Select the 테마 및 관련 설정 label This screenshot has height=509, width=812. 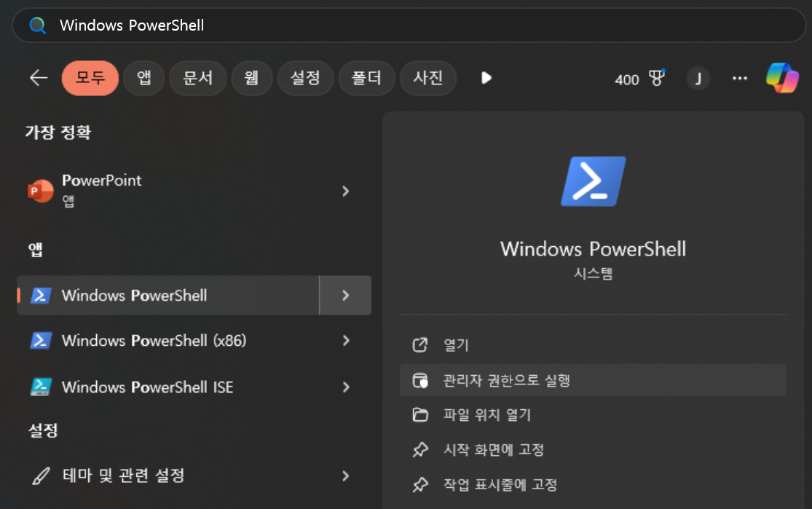[x=123, y=476]
